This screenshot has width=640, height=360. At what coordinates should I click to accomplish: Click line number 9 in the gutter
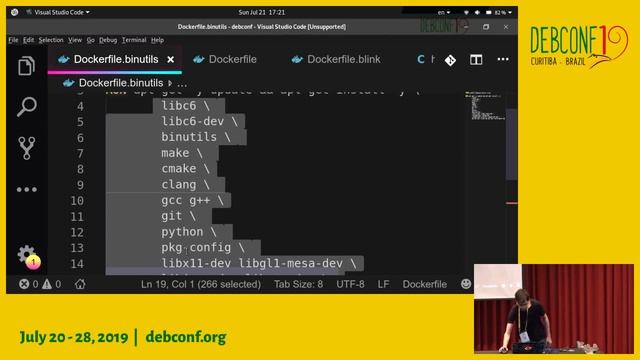(80, 185)
